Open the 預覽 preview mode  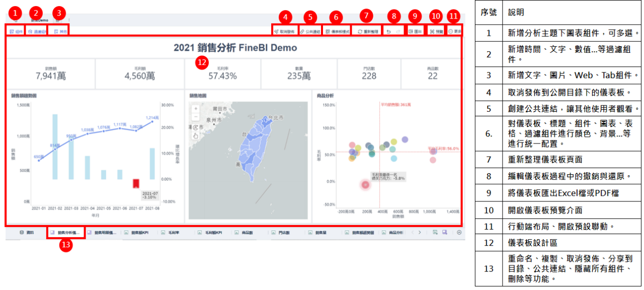coord(436,31)
